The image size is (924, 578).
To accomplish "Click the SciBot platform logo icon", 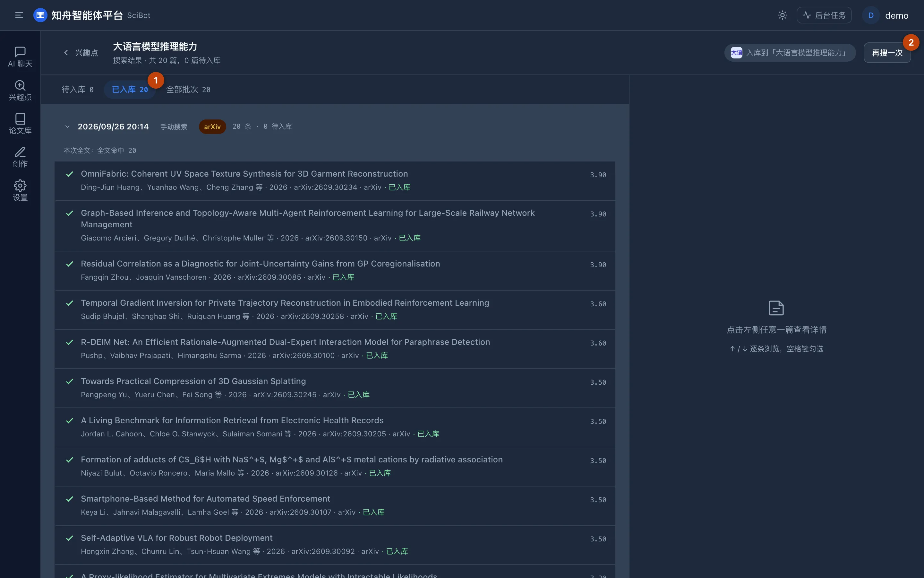I will tap(40, 15).
